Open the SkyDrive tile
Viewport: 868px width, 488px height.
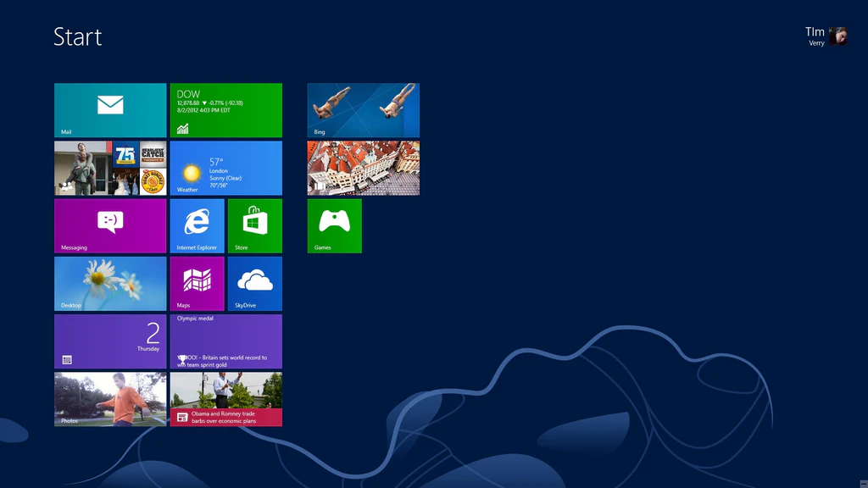click(x=254, y=283)
